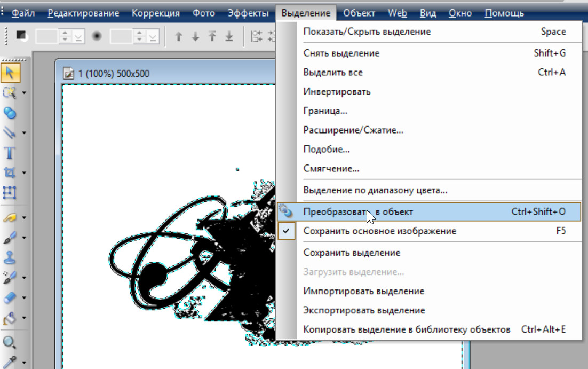Click the send backward down-arrow icon
Viewport: 588px width, 369px height.
pyautogui.click(x=195, y=36)
